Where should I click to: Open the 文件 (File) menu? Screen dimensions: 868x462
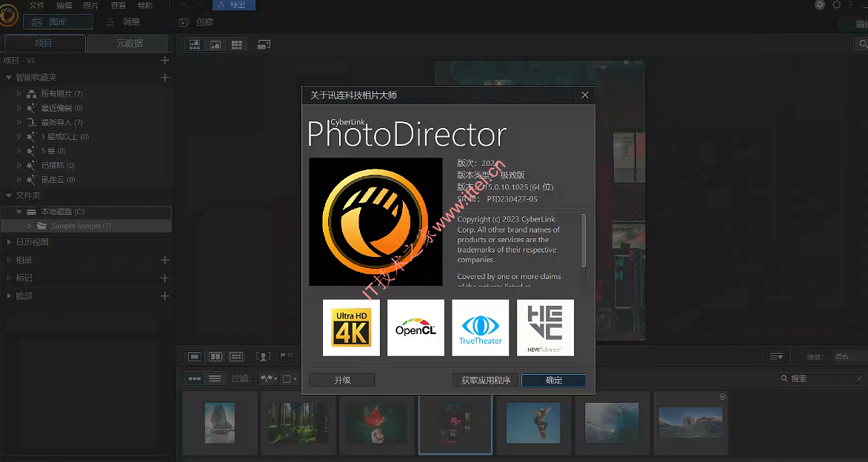(x=37, y=5)
